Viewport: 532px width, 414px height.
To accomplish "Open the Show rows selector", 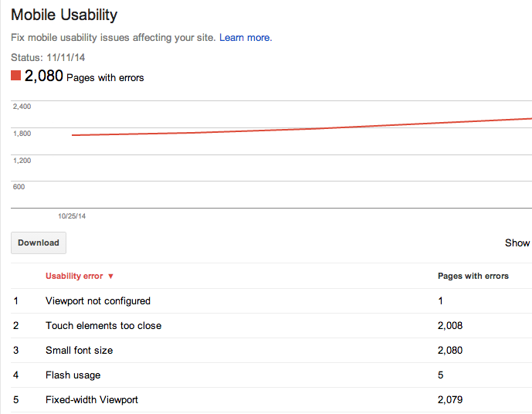I will coord(517,243).
